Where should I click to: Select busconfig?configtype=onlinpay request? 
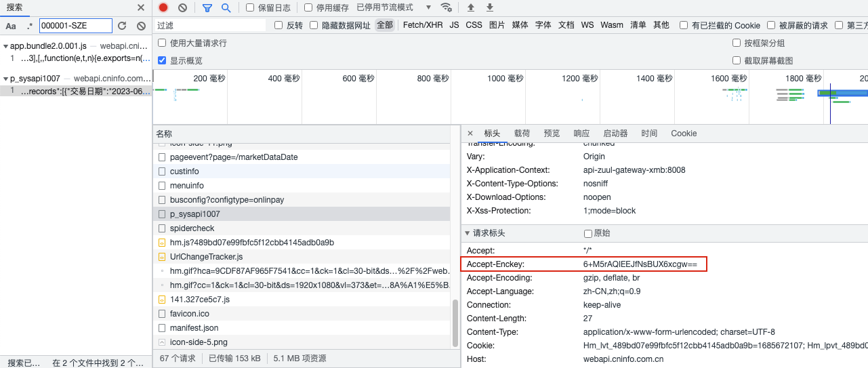301,200
